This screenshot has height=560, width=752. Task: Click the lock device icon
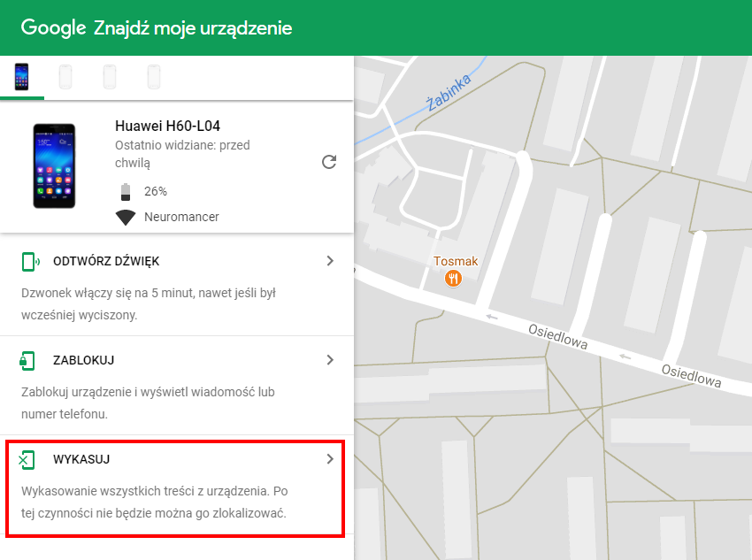[27, 361]
